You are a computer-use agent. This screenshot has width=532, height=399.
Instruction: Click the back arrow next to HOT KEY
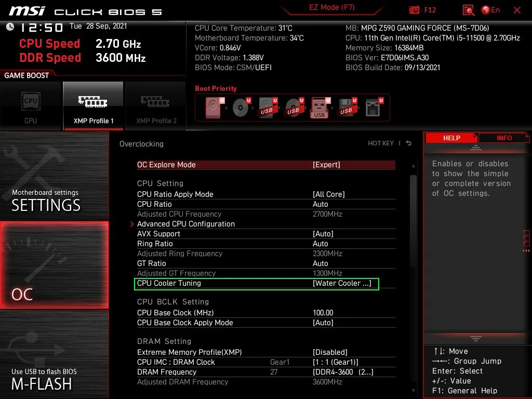[x=409, y=143]
